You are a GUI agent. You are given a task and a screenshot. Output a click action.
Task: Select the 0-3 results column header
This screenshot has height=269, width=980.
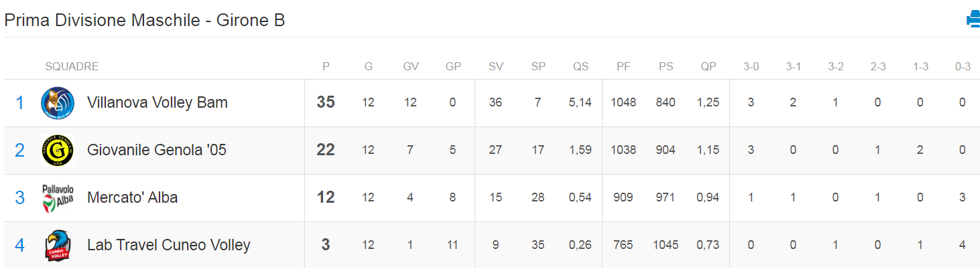point(963,66)
